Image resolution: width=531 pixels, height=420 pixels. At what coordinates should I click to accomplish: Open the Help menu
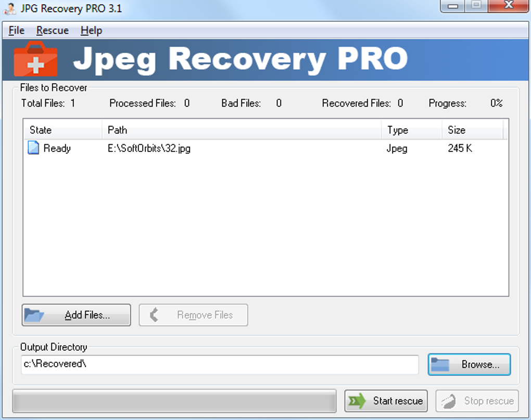click(91, 31)
